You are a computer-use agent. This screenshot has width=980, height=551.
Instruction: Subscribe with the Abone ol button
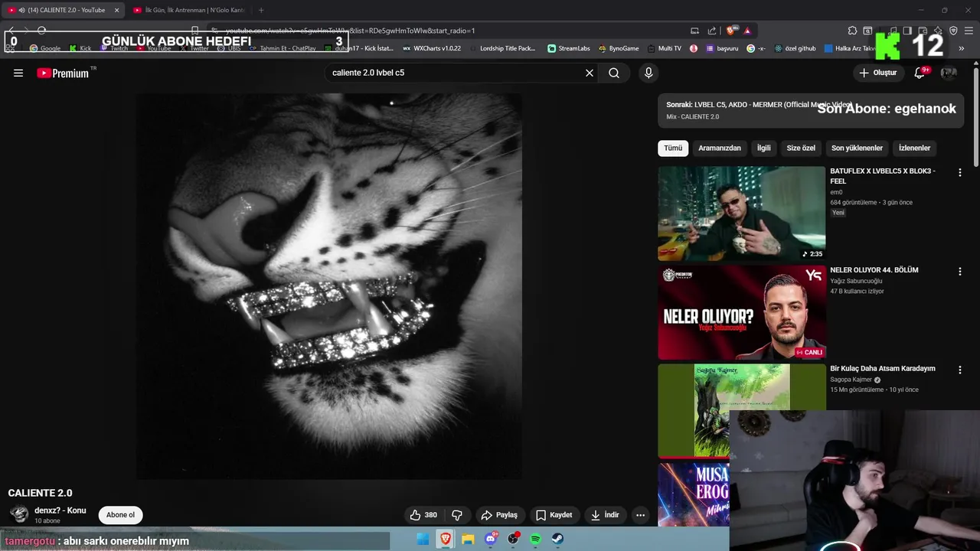(x=120, y=515)
